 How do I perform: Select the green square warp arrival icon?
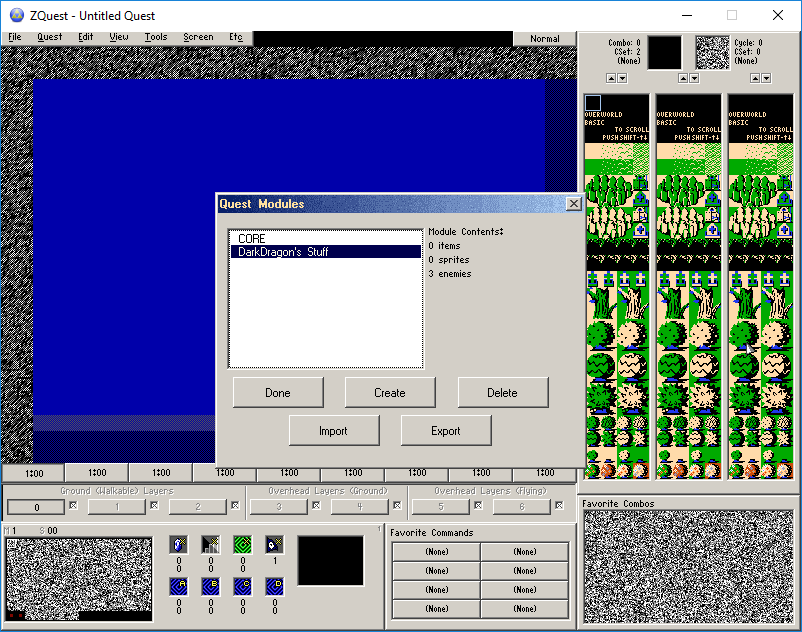tap(242, 545)
